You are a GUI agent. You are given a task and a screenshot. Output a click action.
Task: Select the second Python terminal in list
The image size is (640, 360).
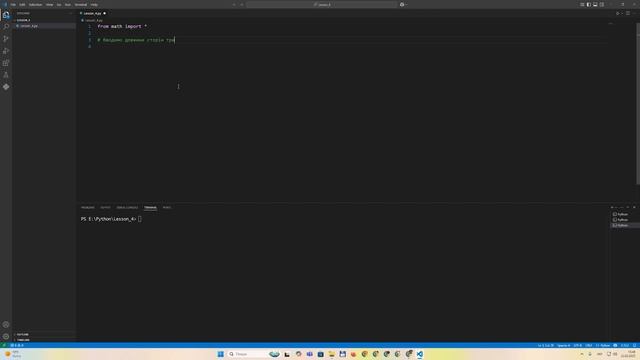tap(623, 220)
